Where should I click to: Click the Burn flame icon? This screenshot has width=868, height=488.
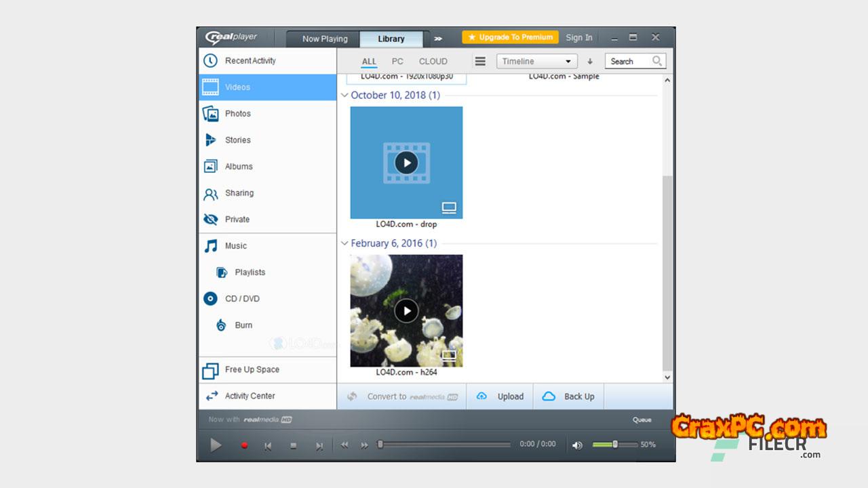click(x=221, y=325)
